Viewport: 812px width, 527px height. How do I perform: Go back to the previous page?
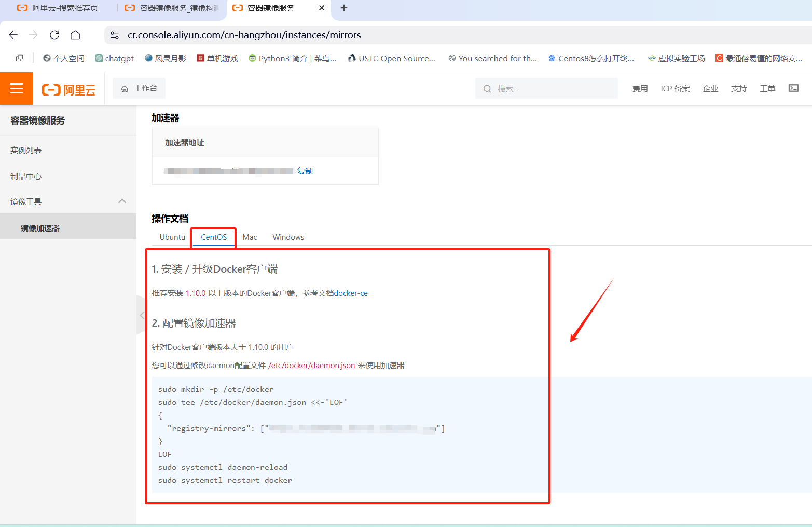[13, 35]
